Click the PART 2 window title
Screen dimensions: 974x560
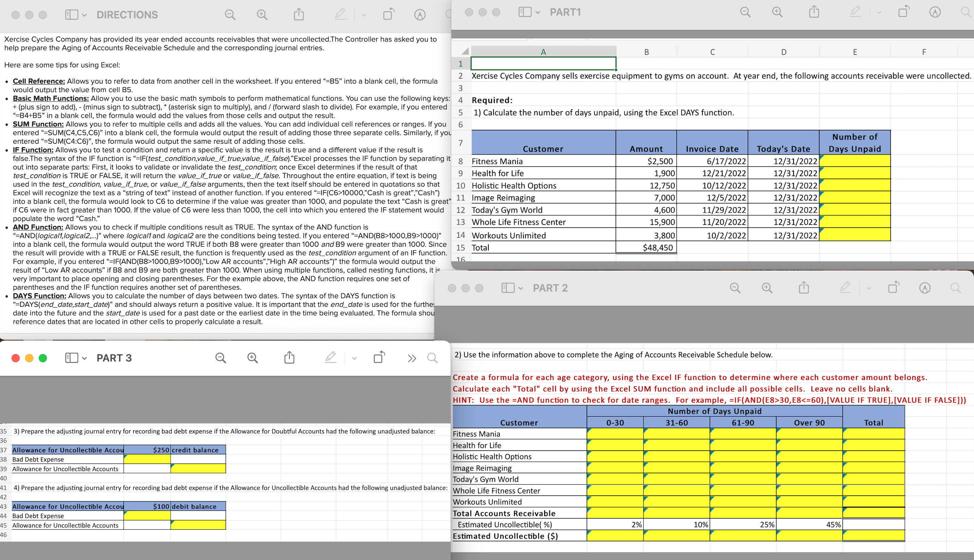coord(550,288)
